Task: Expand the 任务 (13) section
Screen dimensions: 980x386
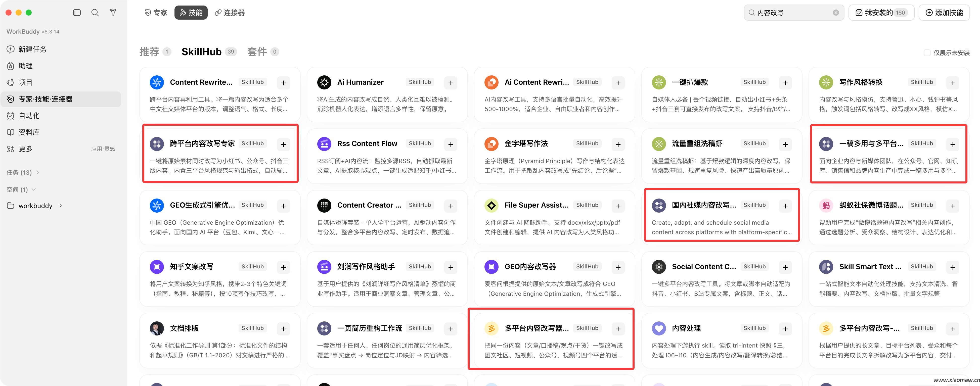Action: click(x=23, y=172)
